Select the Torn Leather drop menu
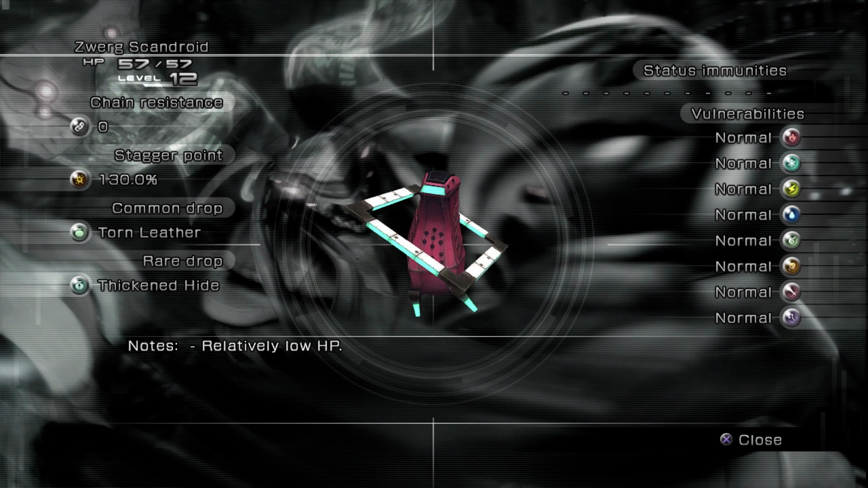Image resolution: width=868 pixels, height=488 pixels. pos(148,232)
